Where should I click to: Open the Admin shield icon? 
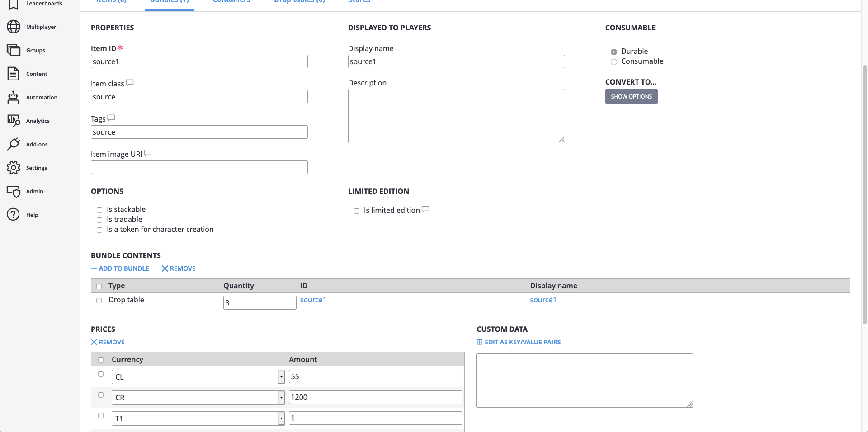[14, 191]
